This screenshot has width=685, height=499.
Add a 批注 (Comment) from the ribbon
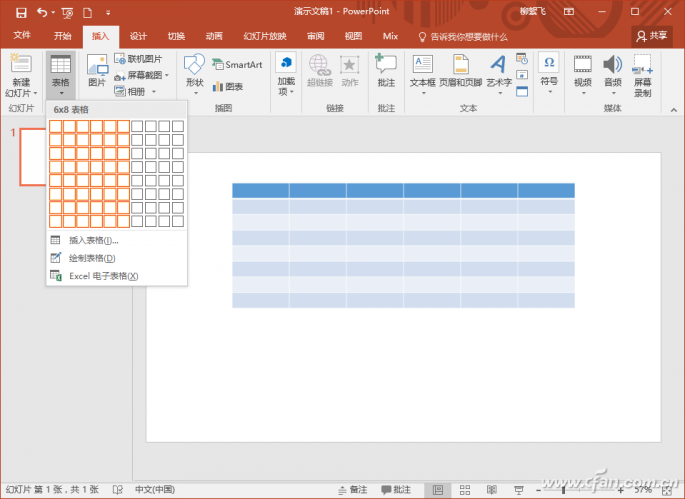386,70
